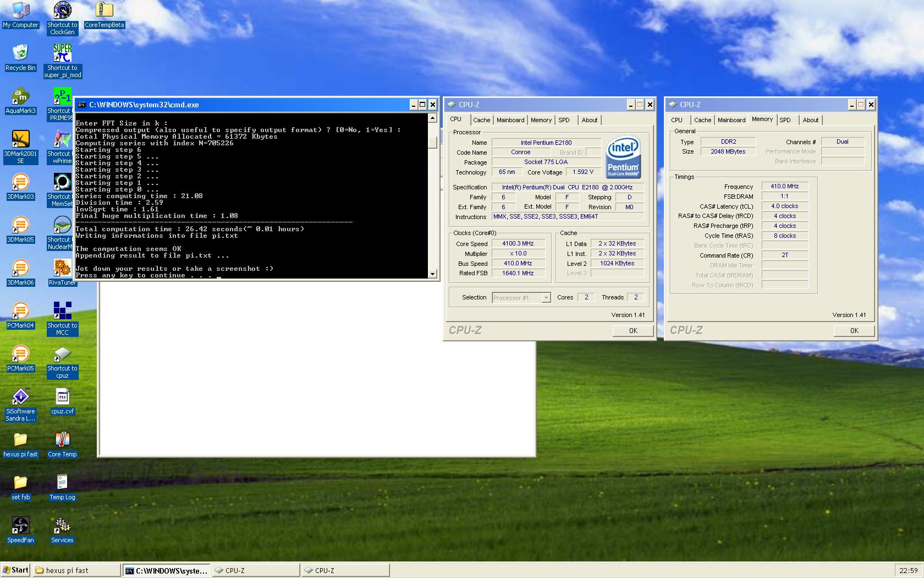Open the RivaTuner desktop icon
Viewport: 924px width, 578px height.
(x=62, y=272)
